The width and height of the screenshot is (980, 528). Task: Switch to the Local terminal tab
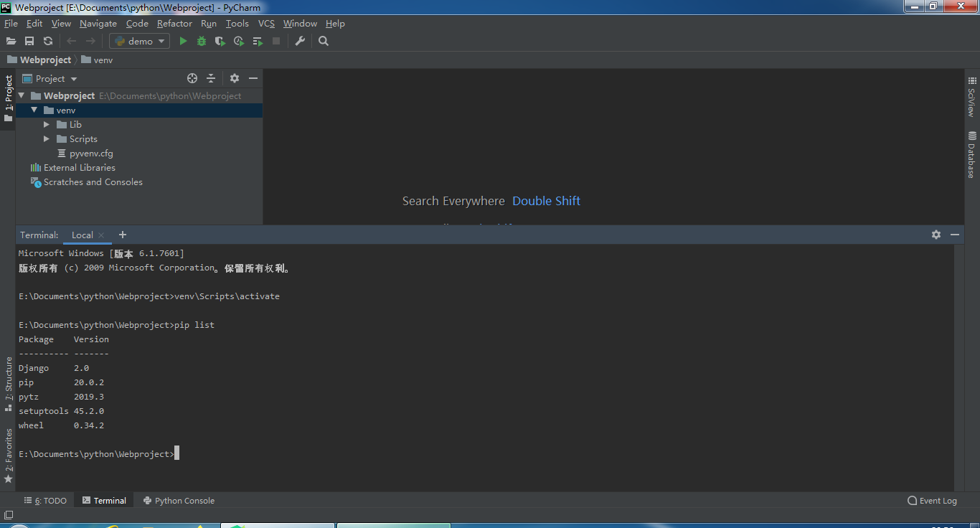point(82,235)
